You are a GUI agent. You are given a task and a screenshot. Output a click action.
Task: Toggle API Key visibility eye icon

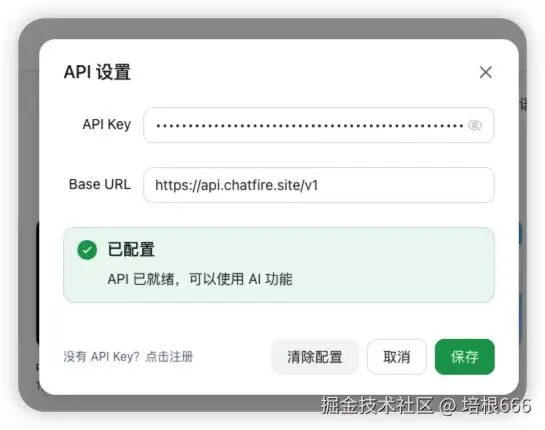click(475, 125)
